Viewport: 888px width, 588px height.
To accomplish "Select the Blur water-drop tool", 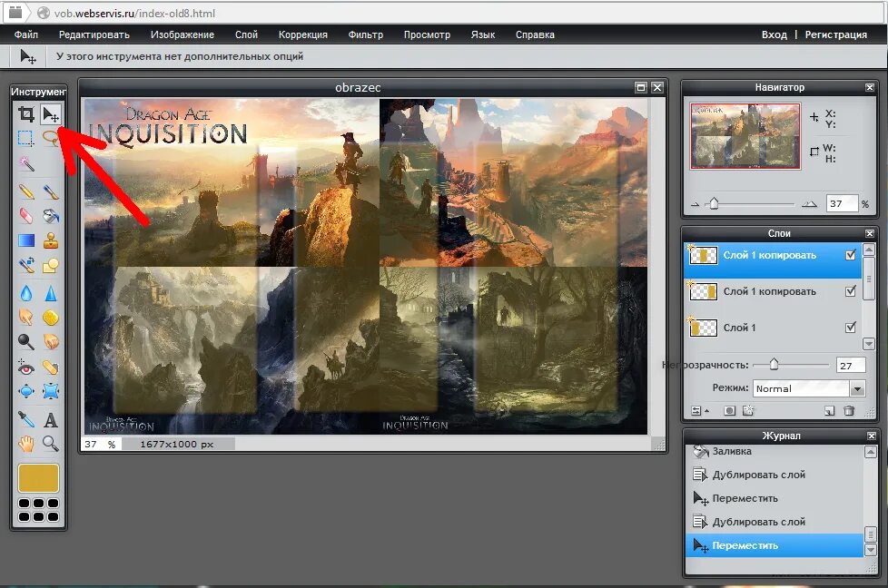I will (26, 292).
